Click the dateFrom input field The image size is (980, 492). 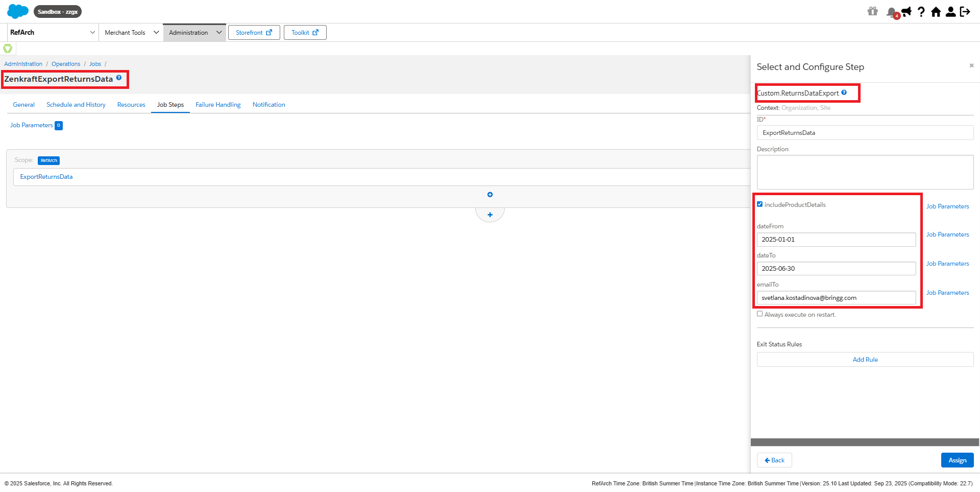click(836, 239)
